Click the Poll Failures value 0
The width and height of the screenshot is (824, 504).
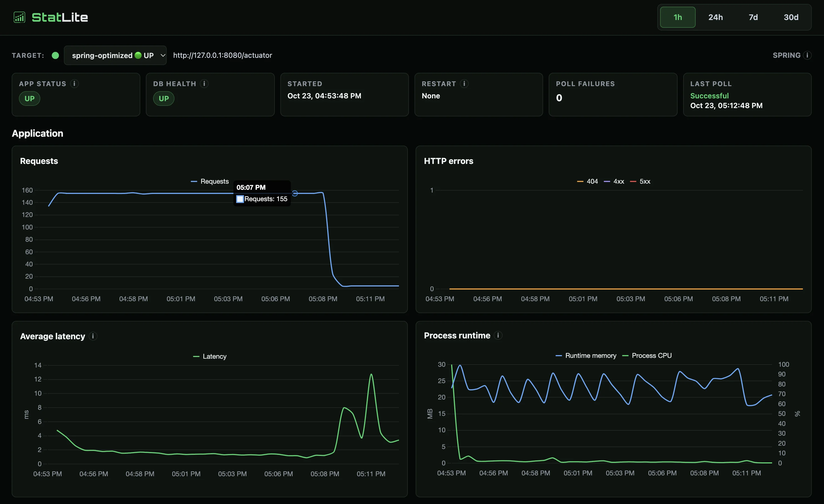click(x=559, y=98)
